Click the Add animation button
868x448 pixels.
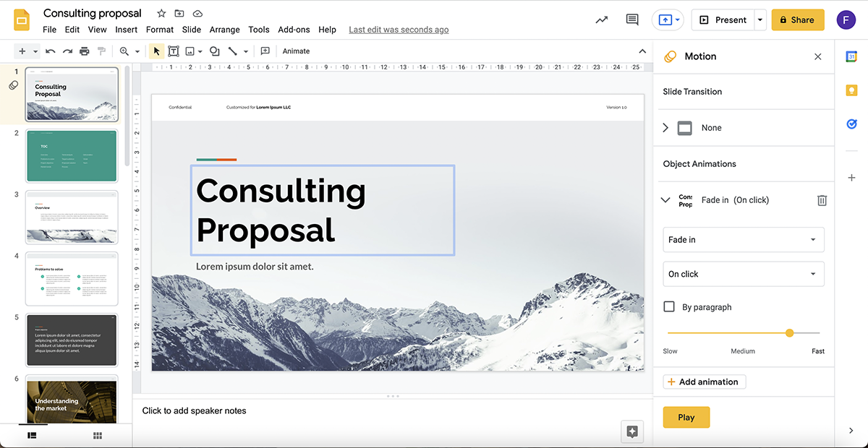pos(704,382)
